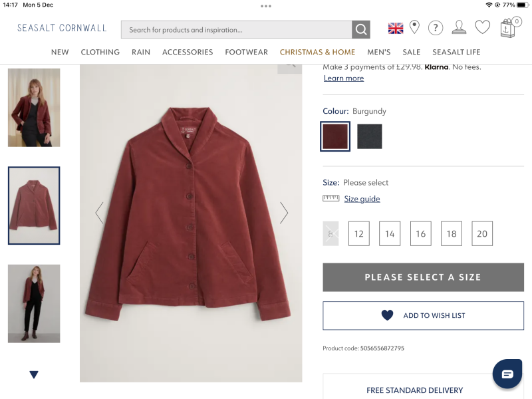Open the Sale menu
532x399 pixels.
pyautogui.click(x=412, y=52)
